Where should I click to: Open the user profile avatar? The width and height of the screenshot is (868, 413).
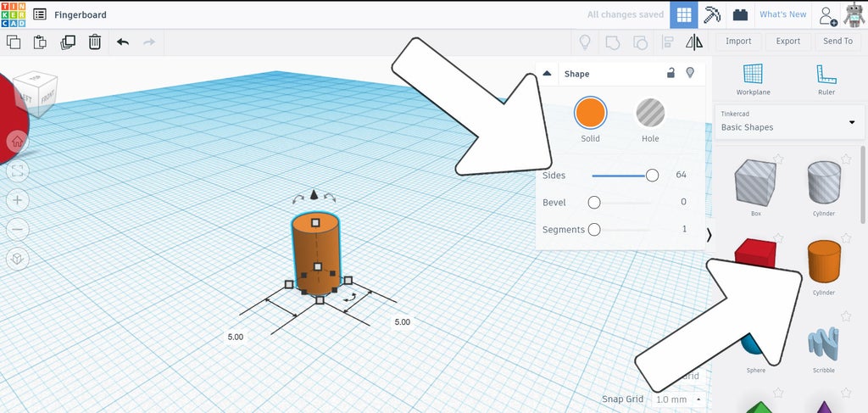tap(854, 15)
